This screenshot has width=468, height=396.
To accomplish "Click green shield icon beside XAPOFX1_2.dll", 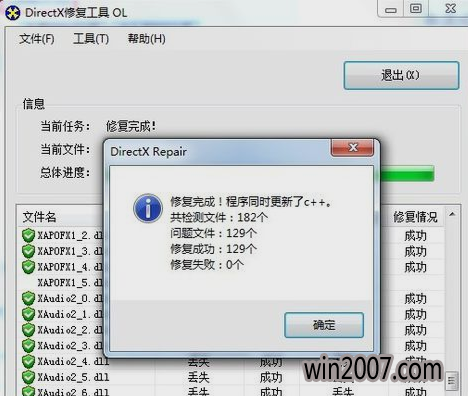I will 28,235.
